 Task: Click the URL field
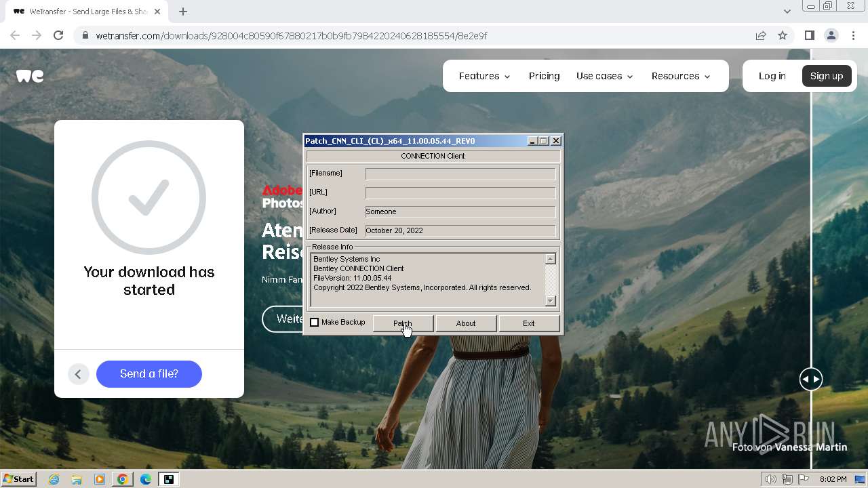[x=460, y=192]
